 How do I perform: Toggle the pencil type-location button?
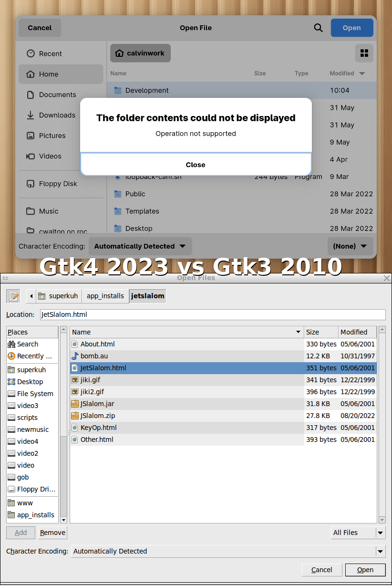tap(13, 296)
